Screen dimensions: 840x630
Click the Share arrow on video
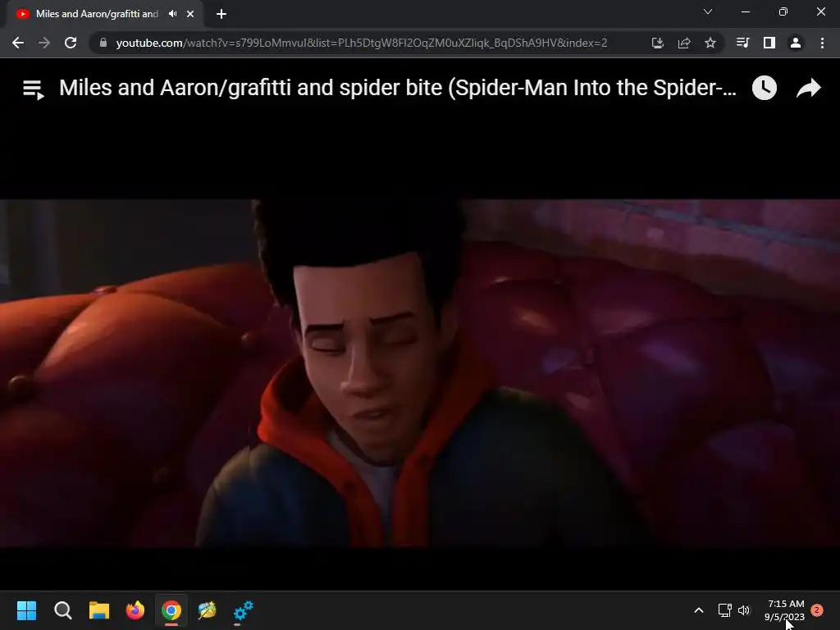click(809, 88)
